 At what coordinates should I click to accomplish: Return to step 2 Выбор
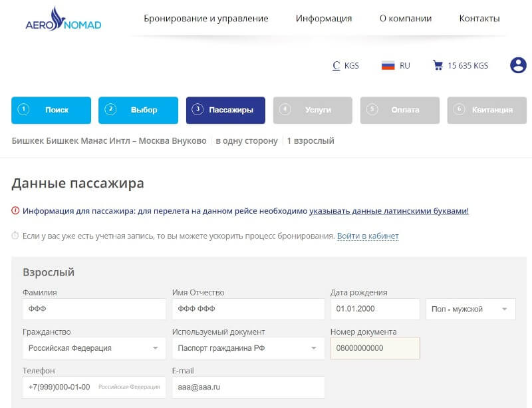click(138, 110)
